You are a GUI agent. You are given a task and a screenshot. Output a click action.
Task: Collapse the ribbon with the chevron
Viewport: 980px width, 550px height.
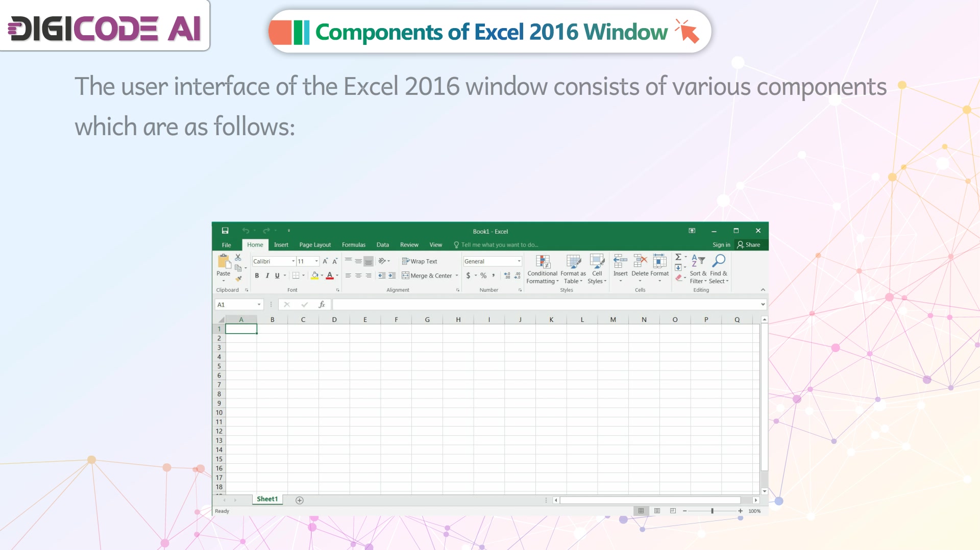(x=763, y=290)
